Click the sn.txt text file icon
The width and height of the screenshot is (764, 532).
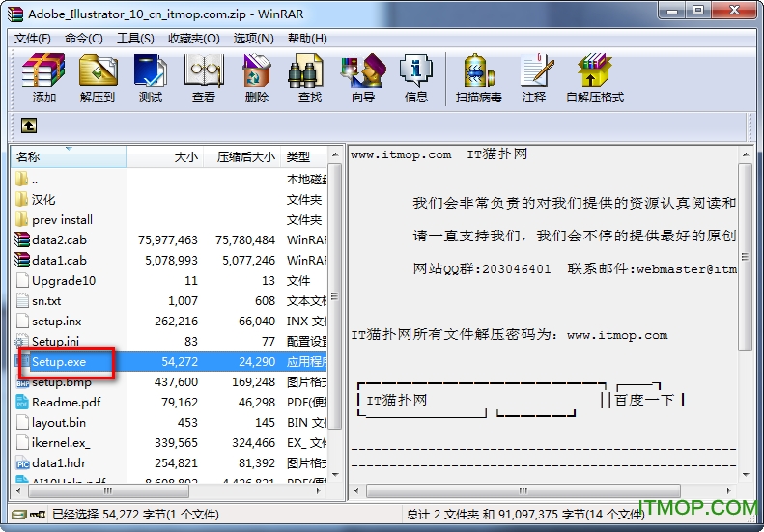[x=22, y=300]
